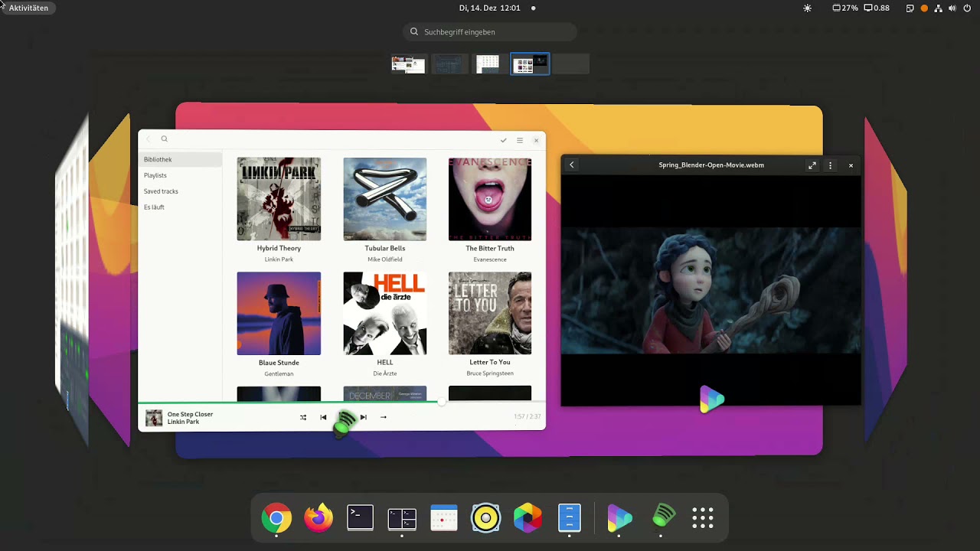Screen dimensions: 980x551
Task: Open Saved tracks in the sidebar
Action: click(161, 191)
